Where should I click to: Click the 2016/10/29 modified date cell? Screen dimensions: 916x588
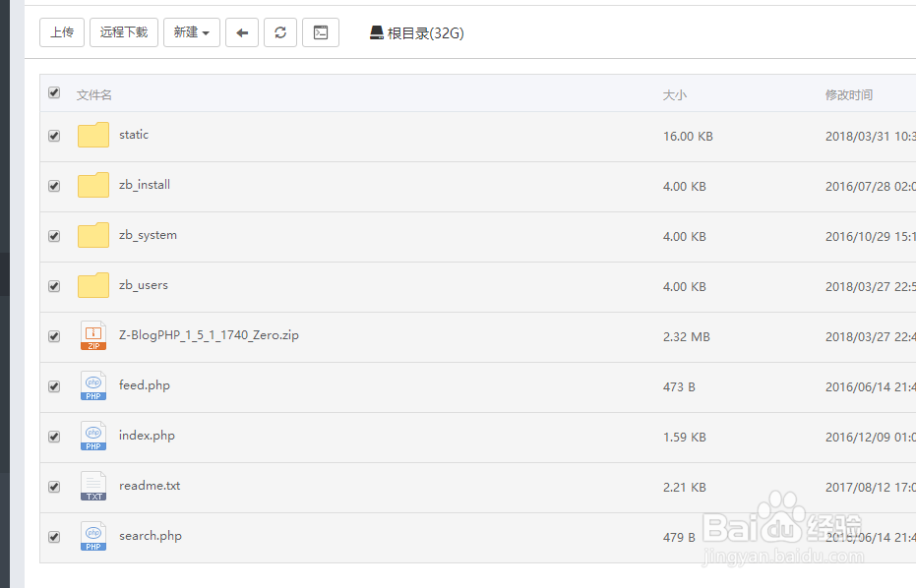871,237
